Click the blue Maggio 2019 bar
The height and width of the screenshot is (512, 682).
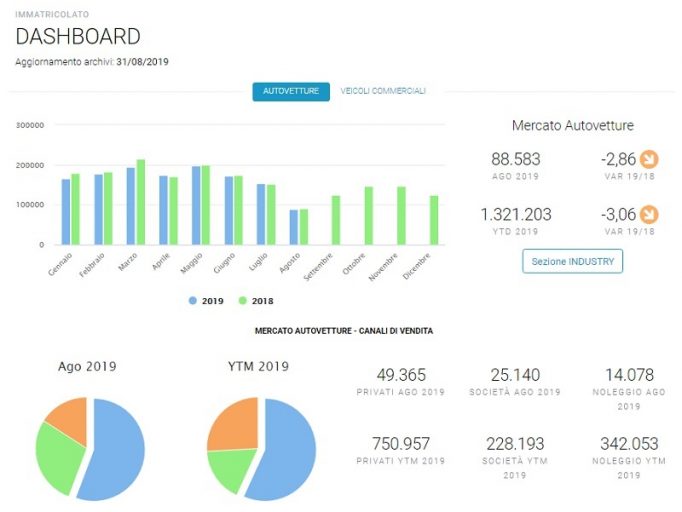tap(196, 205)
